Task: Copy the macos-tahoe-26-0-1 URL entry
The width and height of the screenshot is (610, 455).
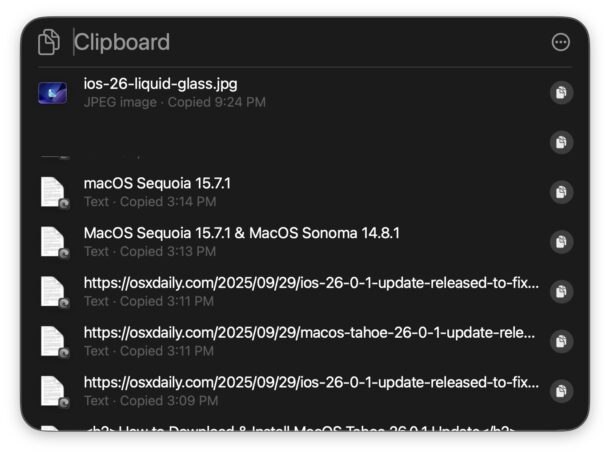Action: 561,341
